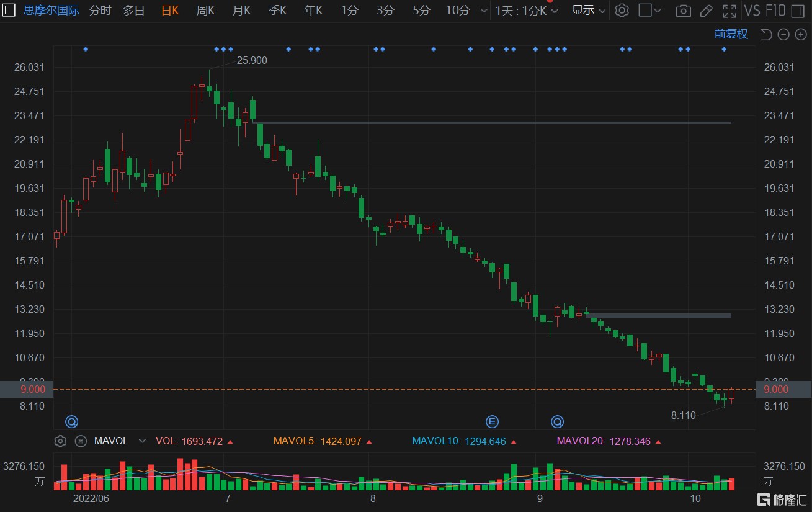Image resolution: width=812 pixels, height=512 pixels.
Task: Reset chart view with undo arrow
Action: coord(766,34)
